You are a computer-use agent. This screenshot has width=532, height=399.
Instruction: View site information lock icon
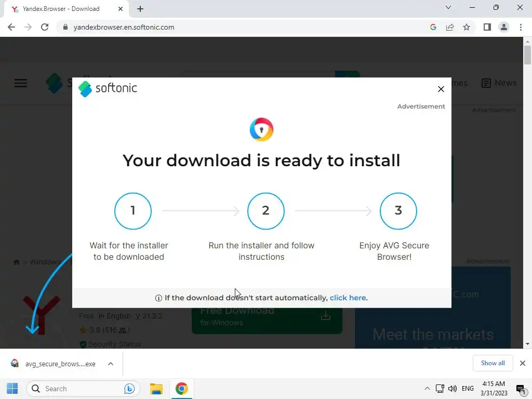[x=65, y=27]
